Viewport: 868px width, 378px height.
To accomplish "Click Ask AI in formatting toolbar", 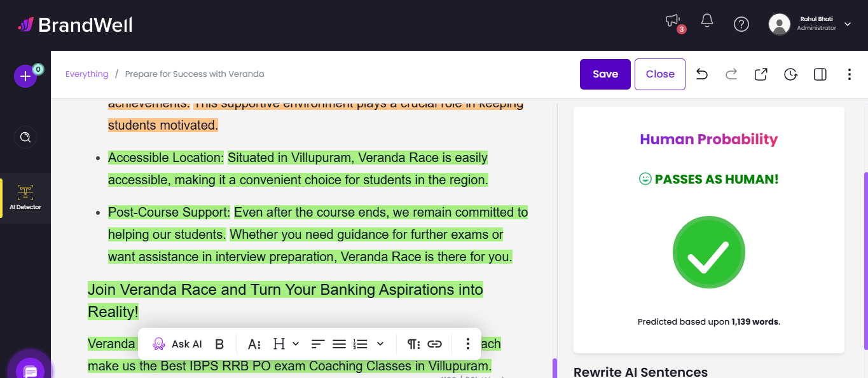I will pyautogui.click(x=177, y=344).
